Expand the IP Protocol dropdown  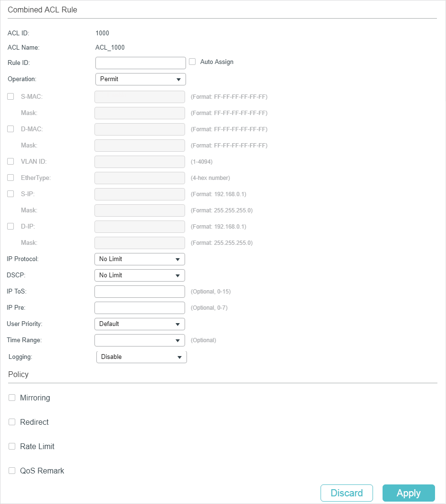[x=139, y=259]
